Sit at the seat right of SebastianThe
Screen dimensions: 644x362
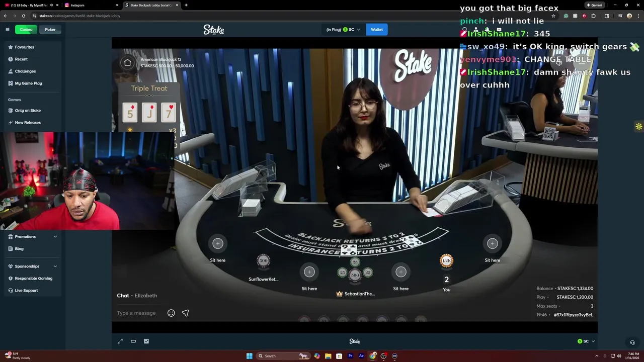tap(401, 272)
